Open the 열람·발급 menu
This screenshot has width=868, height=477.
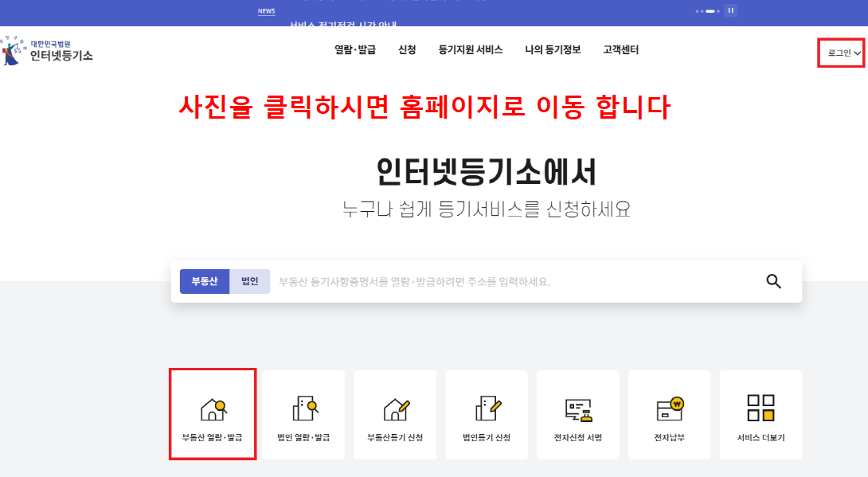coord(355,50)
